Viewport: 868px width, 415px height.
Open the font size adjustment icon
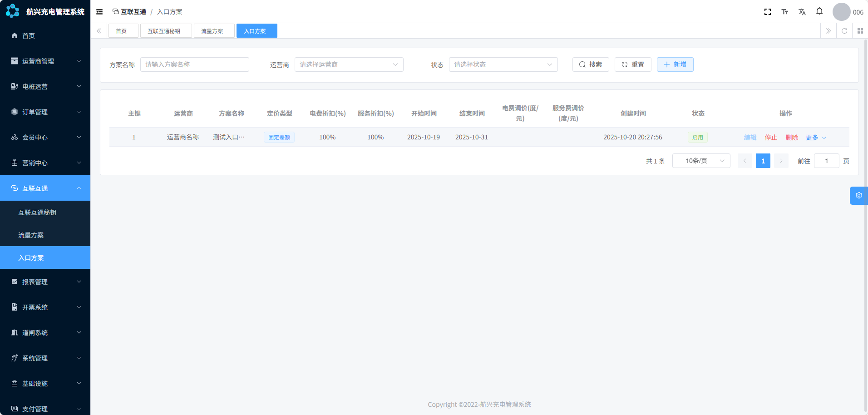click(x=784, y=12)
